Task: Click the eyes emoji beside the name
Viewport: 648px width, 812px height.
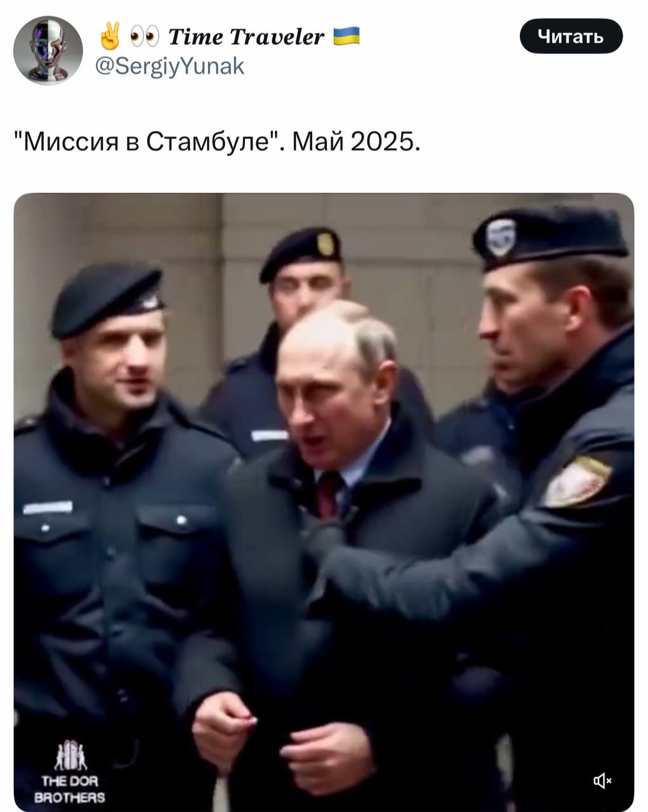Action: (144, 37)
